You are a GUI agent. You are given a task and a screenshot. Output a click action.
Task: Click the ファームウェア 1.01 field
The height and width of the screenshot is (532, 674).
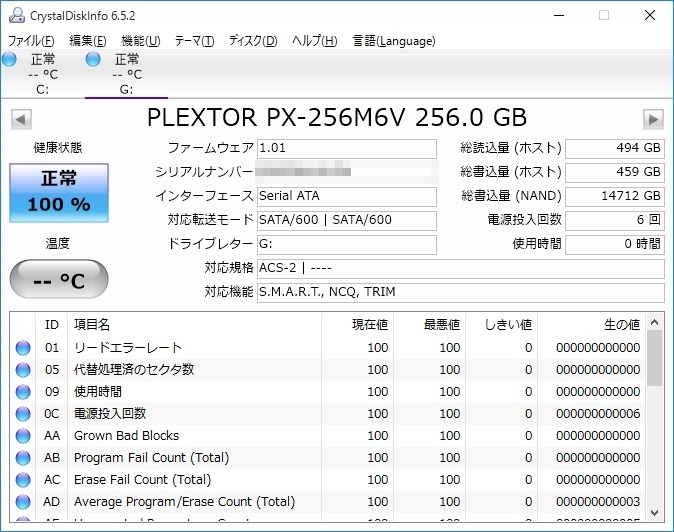(x=346, y=148)
